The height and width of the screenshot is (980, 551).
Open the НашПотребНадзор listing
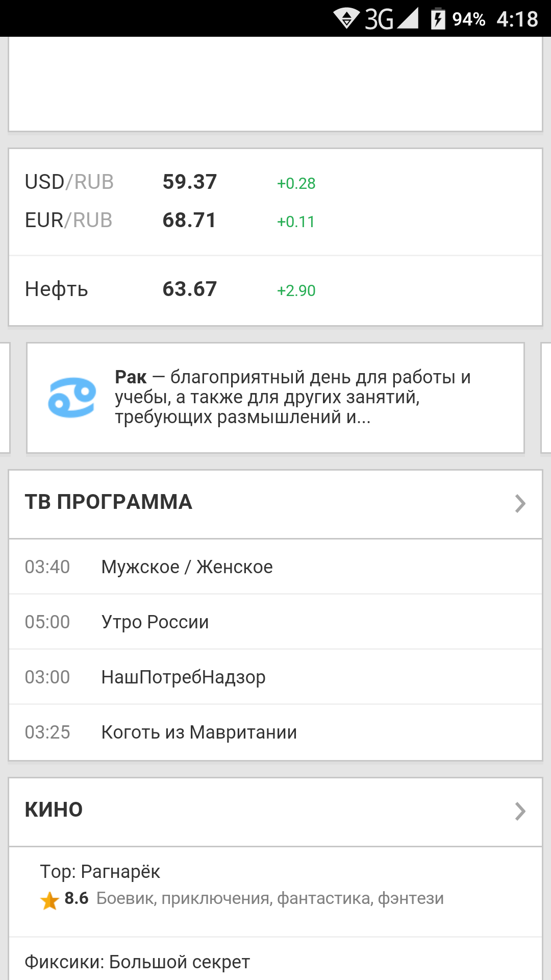pos(183,677)
